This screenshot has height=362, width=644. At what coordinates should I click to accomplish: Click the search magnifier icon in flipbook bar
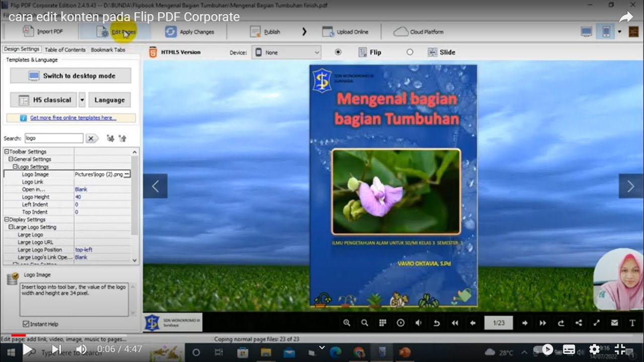[x=365, y=323]
